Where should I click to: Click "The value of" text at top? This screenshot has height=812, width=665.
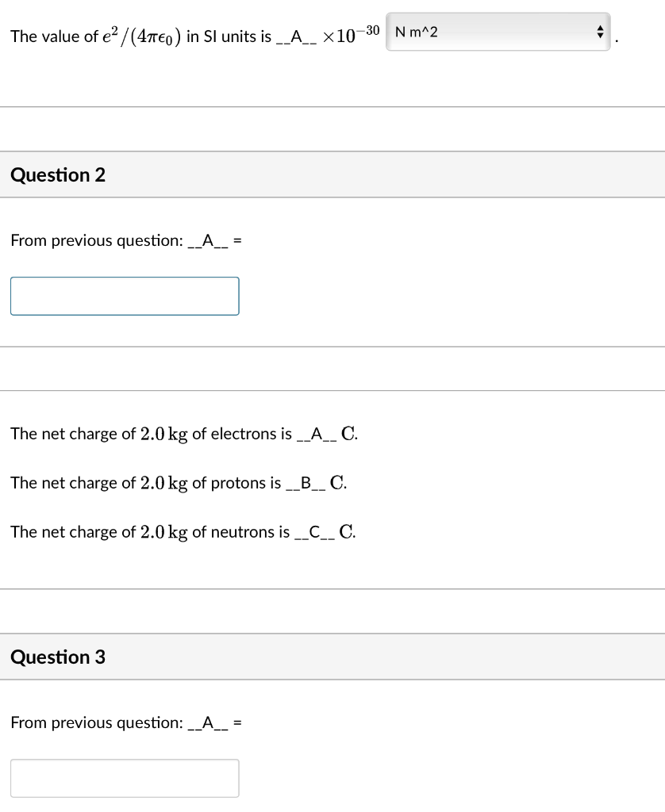point(45,37)
